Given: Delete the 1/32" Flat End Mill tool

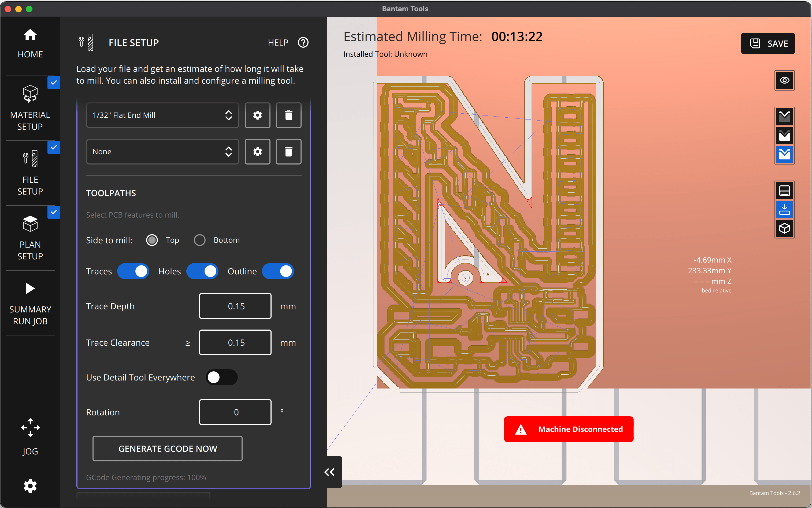Looking at the screenshot, I should [288, 115].
